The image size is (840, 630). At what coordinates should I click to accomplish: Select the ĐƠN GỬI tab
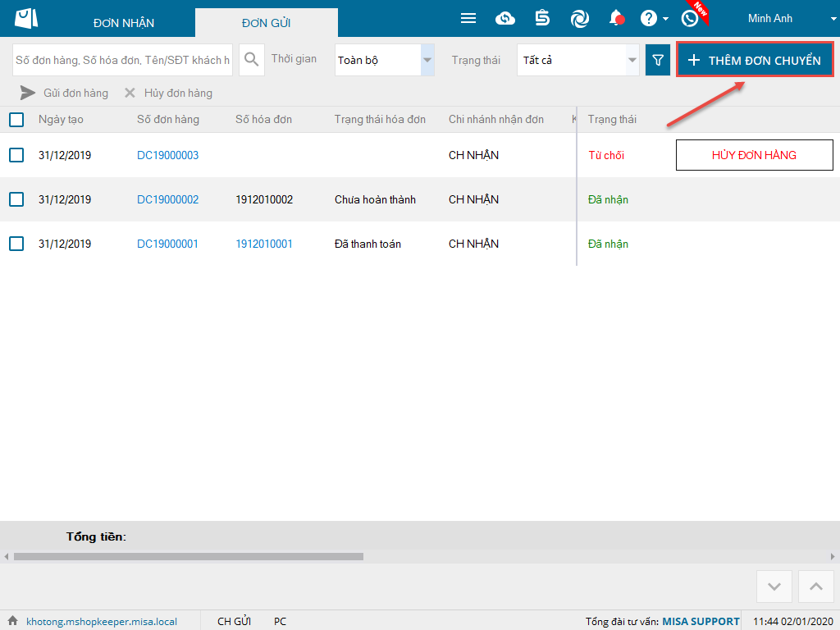tap(266, 23)
